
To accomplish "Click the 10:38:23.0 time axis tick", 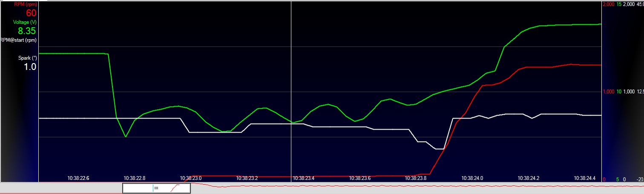I will pos(191,178).
